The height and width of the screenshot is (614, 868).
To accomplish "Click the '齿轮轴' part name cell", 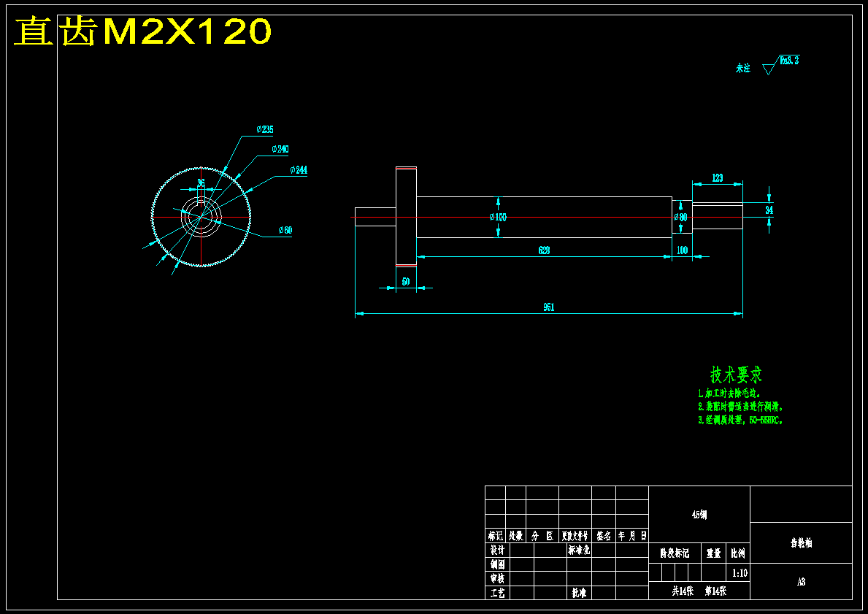I will tap(801, 543).
